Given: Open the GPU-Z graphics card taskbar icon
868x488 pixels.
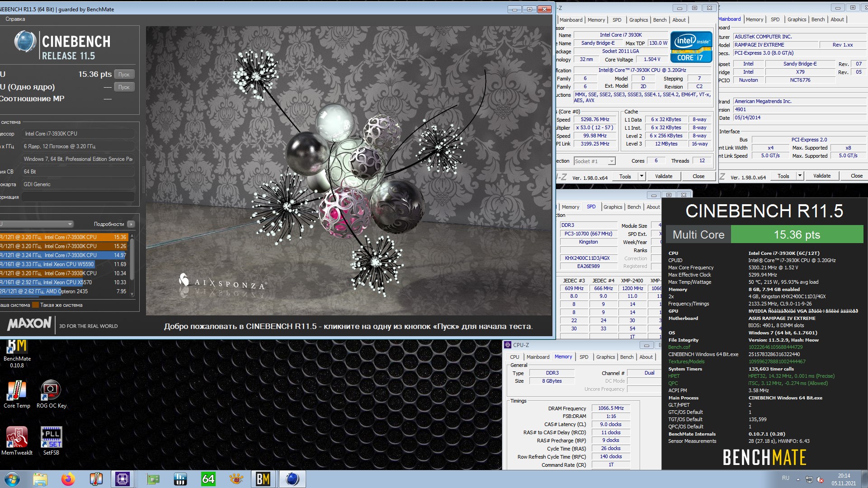Looking at the screenshot, I should [x=153, y=479].
